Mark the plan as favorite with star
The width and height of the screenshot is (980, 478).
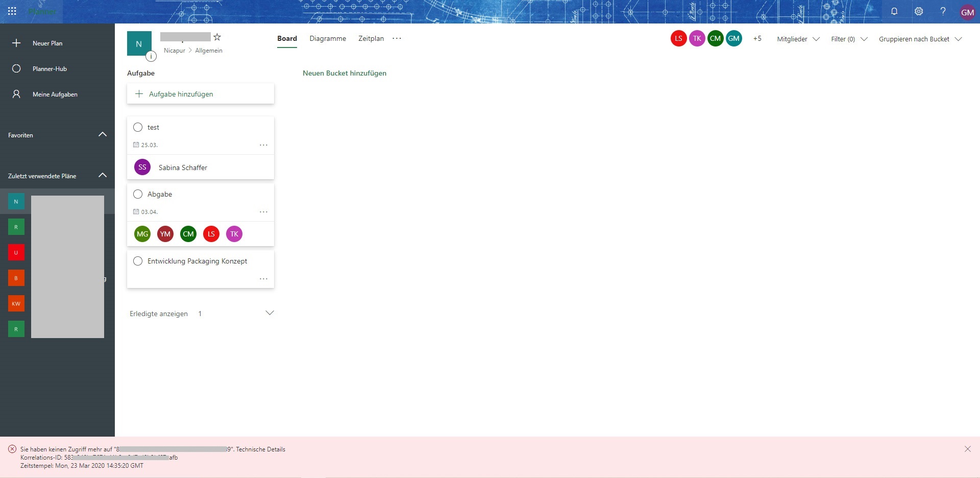[217, 37]
